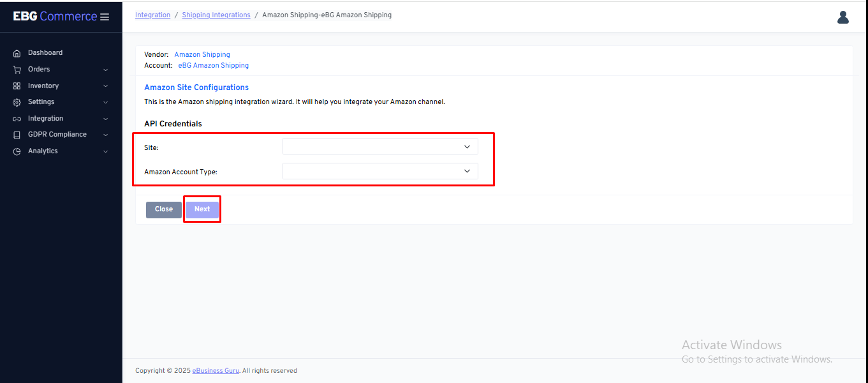Click the Integration link icon
The width and height of the screenshot is (868, 383).
pos(17,119)
